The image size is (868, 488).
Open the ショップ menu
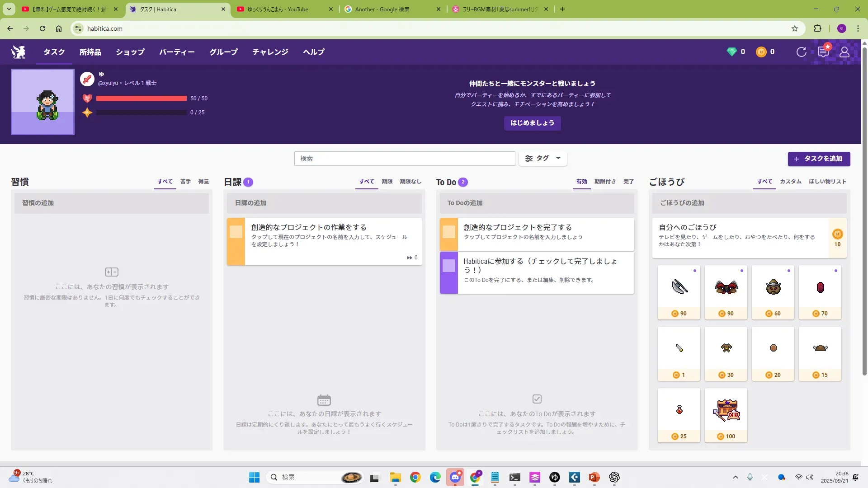(x=130, y=52)
